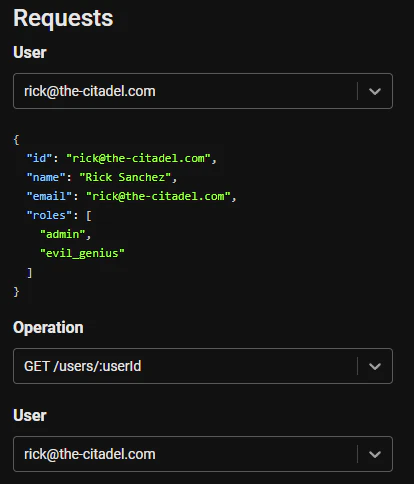Click the closing square bracket of roles array
Screen dimensions: 414x484
(29, 273)
